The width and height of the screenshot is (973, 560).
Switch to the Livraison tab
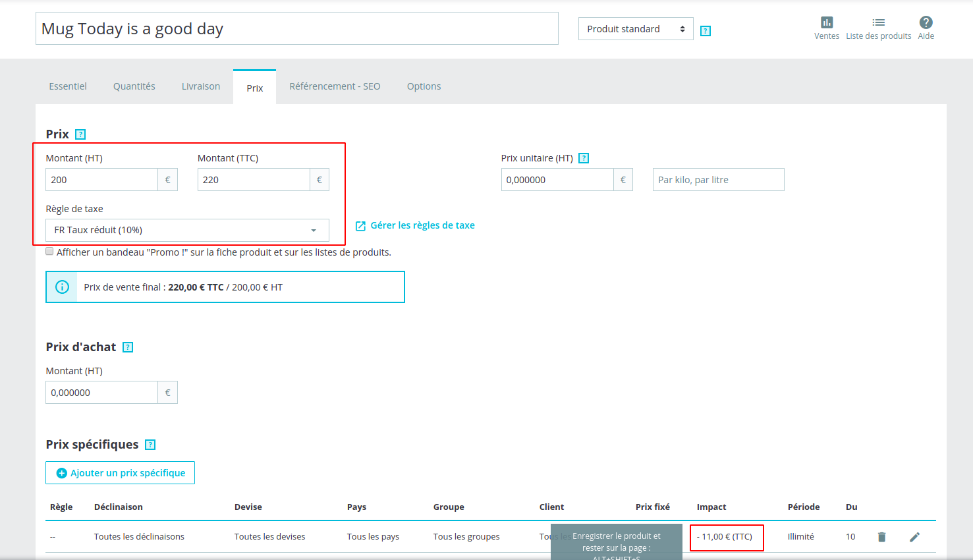point(201,86)
